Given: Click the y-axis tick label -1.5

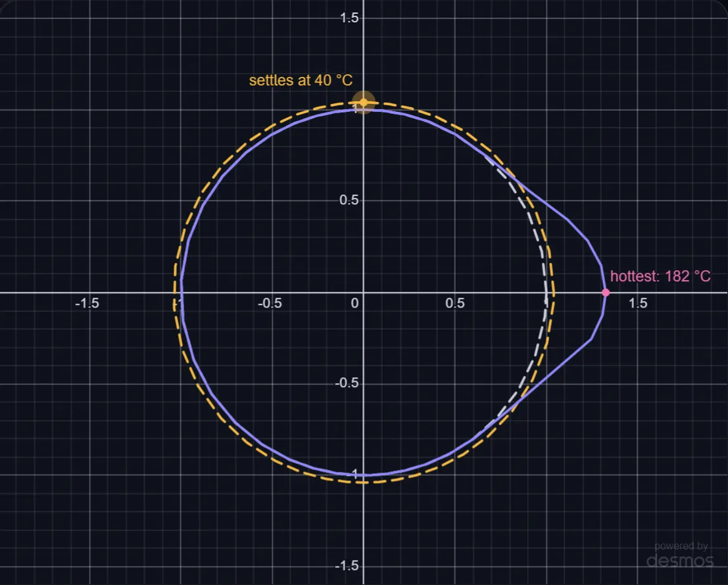Looking at the screenshot, I should coord(347,565).
